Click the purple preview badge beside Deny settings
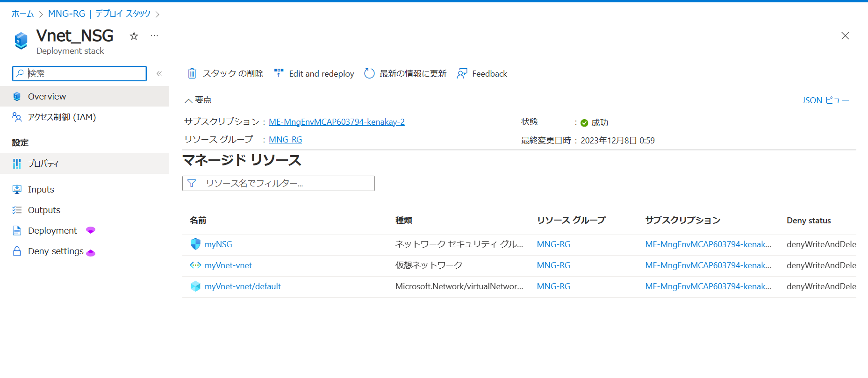Viewport: 868px width, 378px height. (x=91, y=253)
